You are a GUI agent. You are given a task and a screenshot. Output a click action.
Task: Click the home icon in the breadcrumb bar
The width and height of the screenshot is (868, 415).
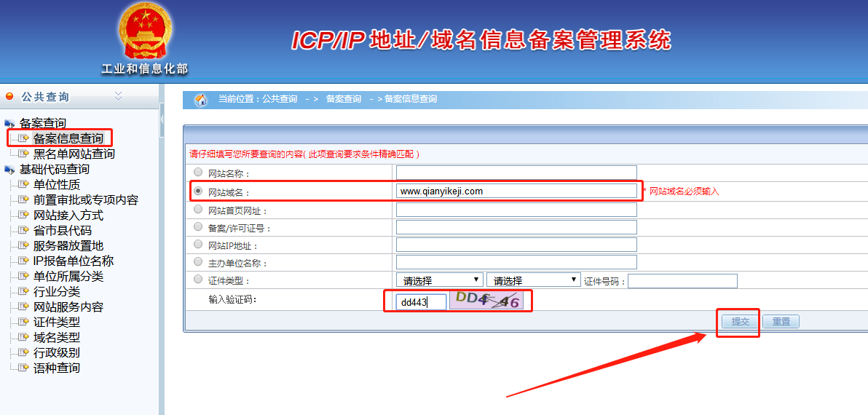click(x=201, y=100)
